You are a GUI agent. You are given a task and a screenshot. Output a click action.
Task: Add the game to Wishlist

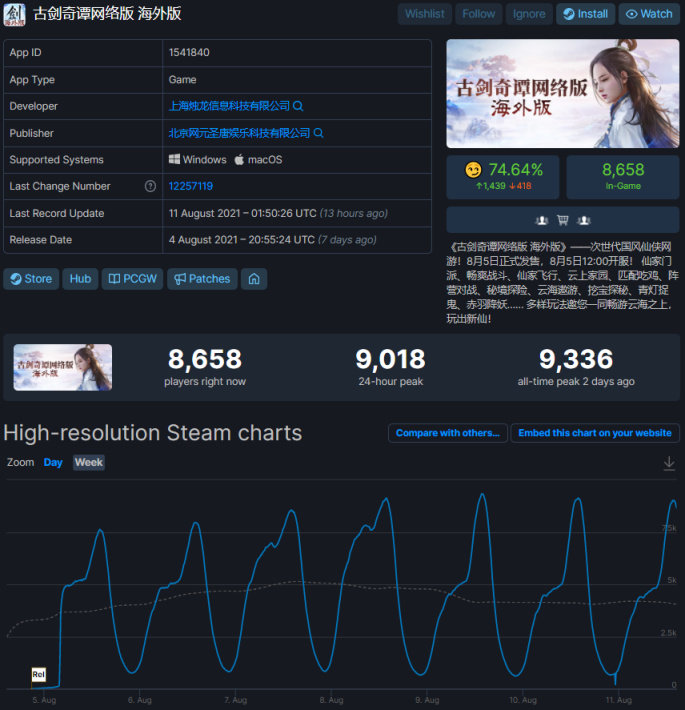425,14
